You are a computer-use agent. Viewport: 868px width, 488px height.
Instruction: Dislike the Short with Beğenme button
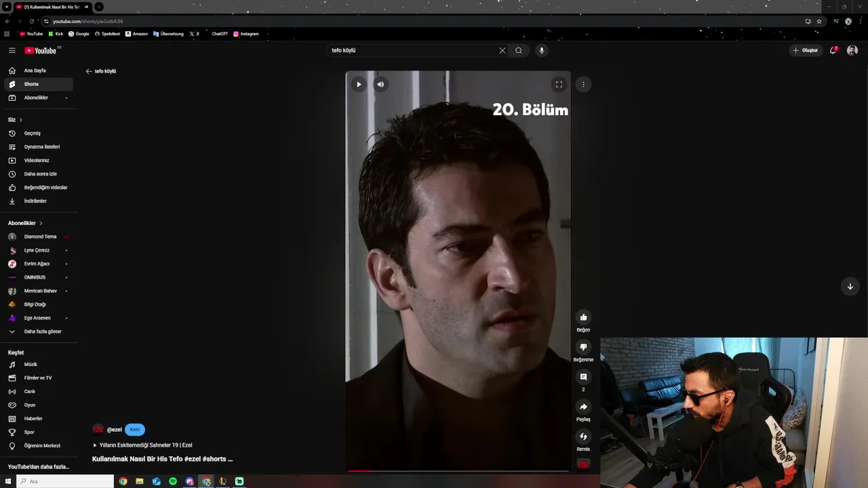(x=583, y=347)
